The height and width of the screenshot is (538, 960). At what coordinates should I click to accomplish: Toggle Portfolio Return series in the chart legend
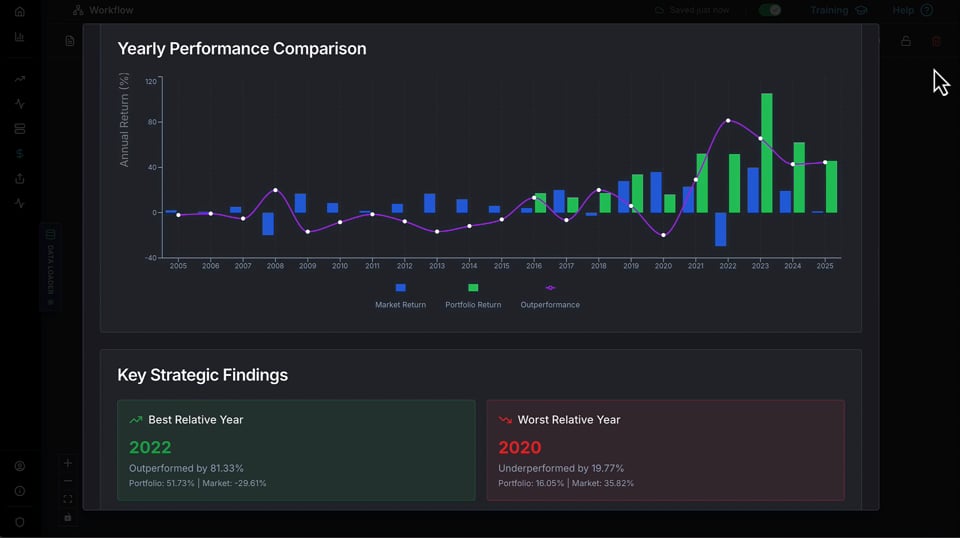(x=473, y=296)
